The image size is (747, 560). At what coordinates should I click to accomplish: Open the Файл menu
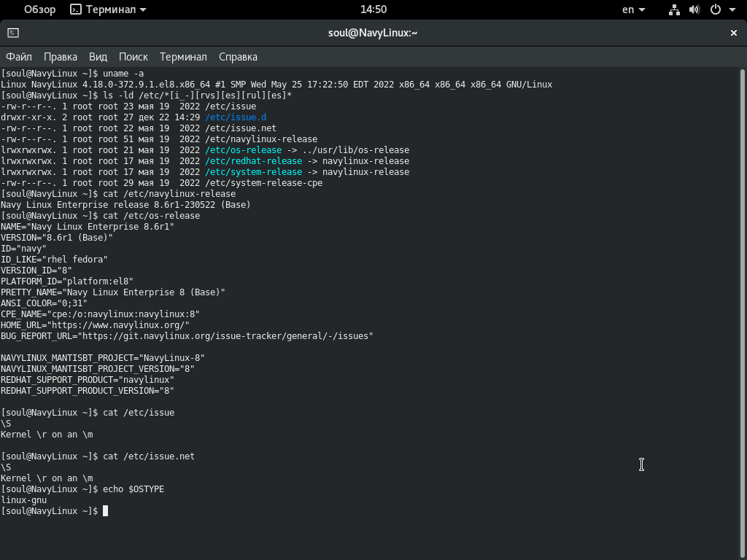[x=18, y=57]
